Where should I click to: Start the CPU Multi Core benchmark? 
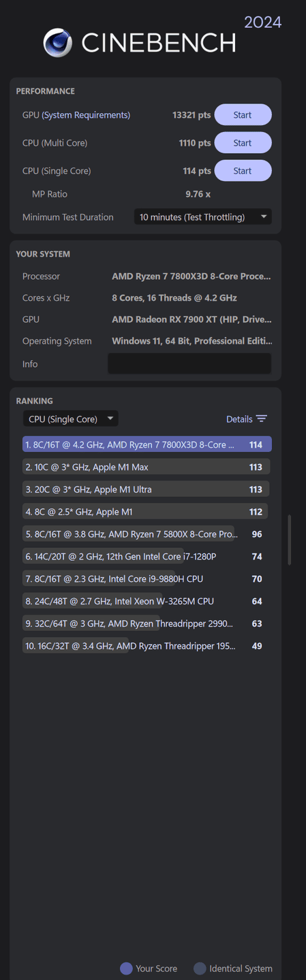tap(243, 143)
